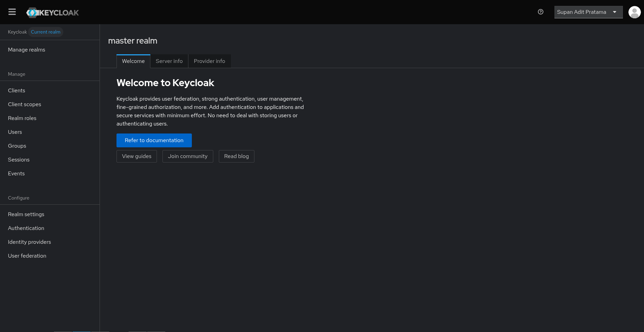This screenshot has width=644, height=332.
Task: Open the help question-mark icon
Action: tap(541, 12)
